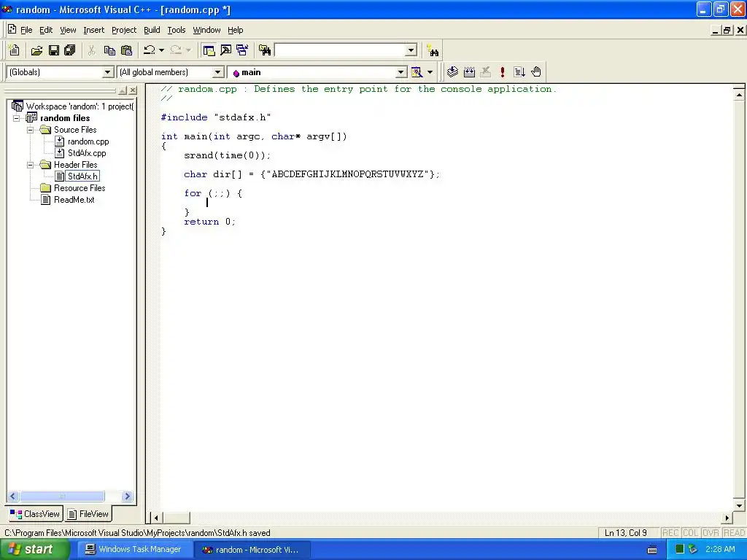Select StdAfx.h in the file tree

(x=82, y=176)
